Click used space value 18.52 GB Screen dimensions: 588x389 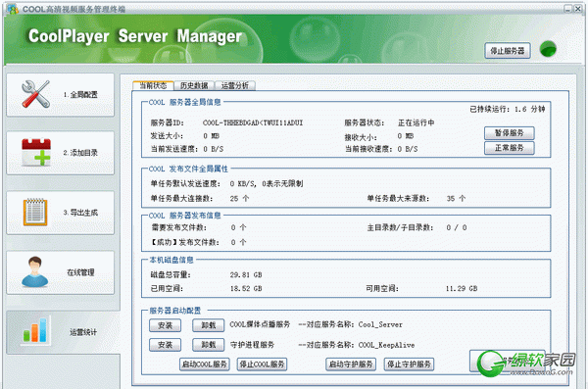pyautogui.click(x=246, y=288)
